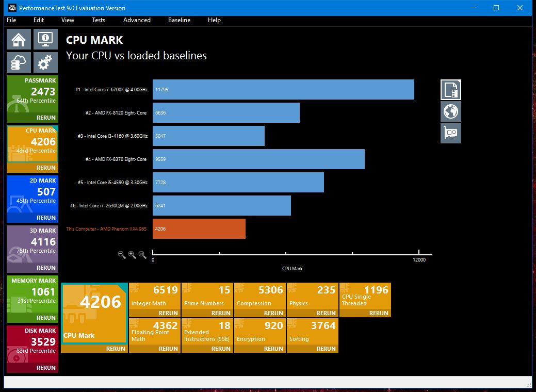Screen dimensions: 536x392
Task: Rerun the CPU Single Threaded test
Action: click(365, 313)
